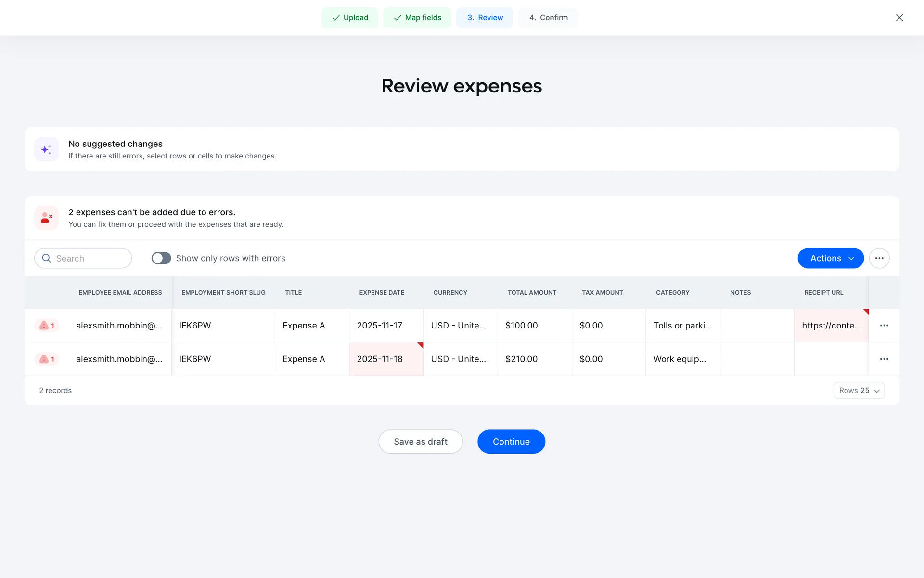924x578 pixels.
Task: Click the Continue button
Action: (511, 442)
